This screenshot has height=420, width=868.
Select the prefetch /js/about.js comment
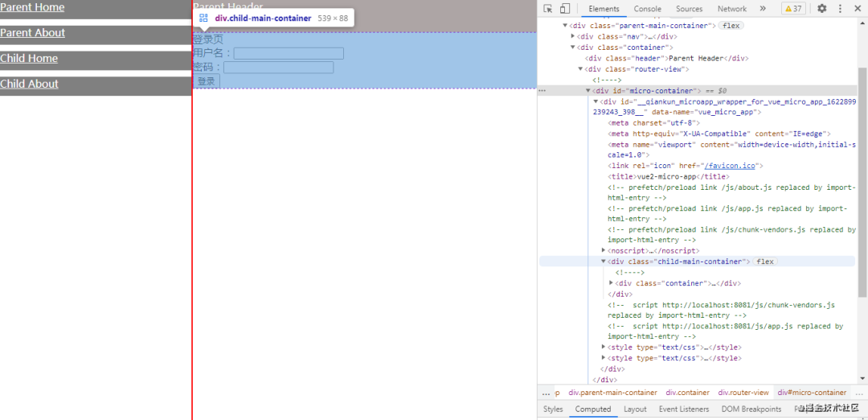[x=731, y=192]
